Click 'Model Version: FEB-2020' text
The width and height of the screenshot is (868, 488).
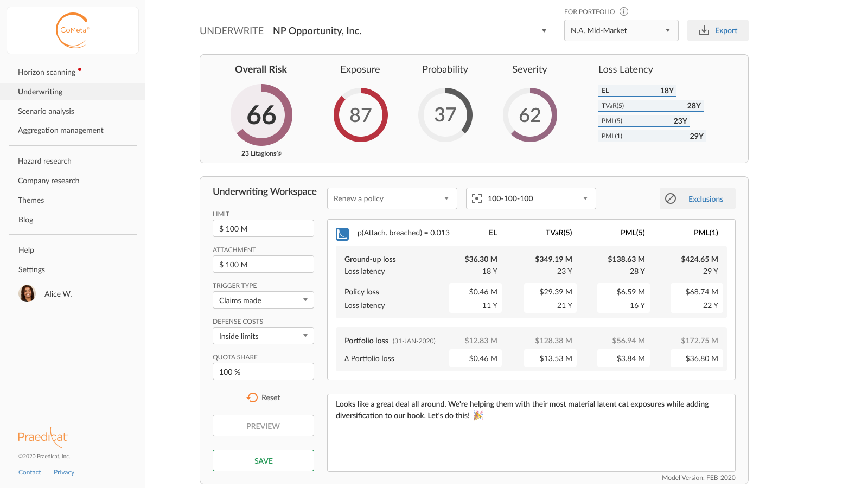coord(699,478)
